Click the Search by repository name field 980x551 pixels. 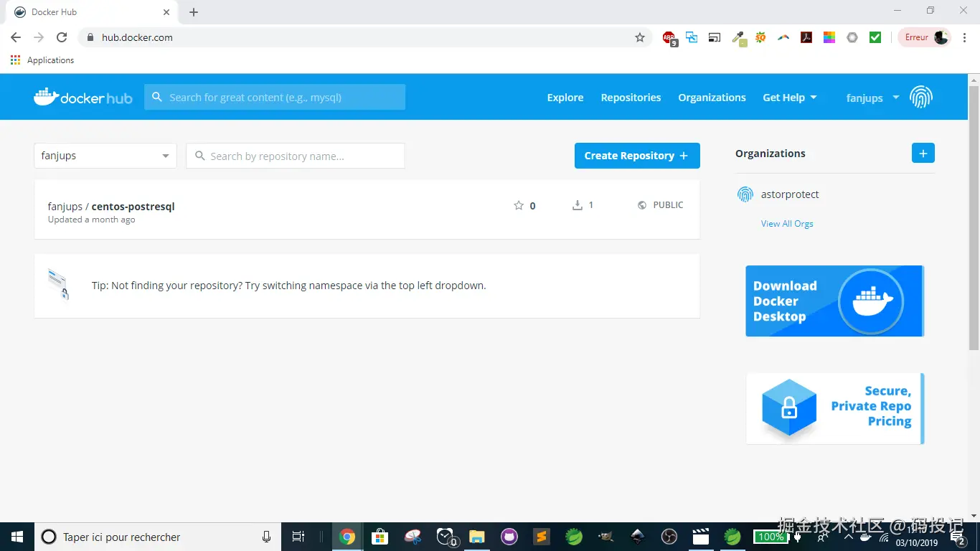[296, 156]
